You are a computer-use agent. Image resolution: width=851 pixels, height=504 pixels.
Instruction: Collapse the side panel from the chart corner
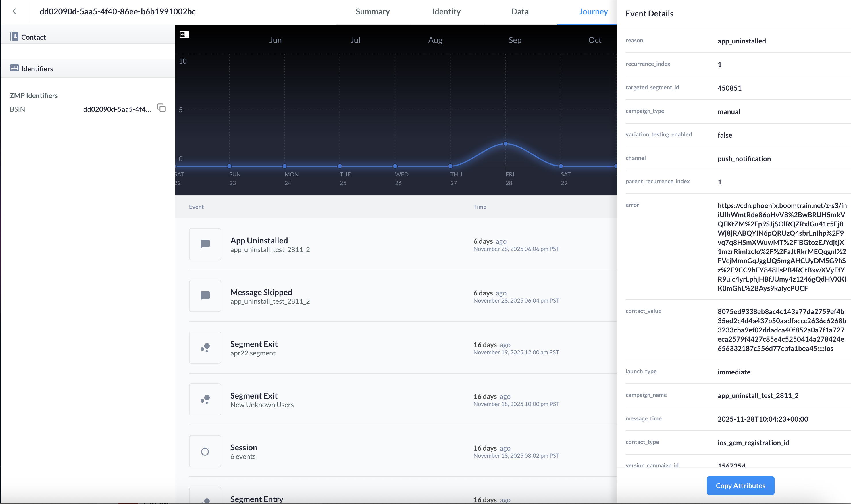click(184, 34)
